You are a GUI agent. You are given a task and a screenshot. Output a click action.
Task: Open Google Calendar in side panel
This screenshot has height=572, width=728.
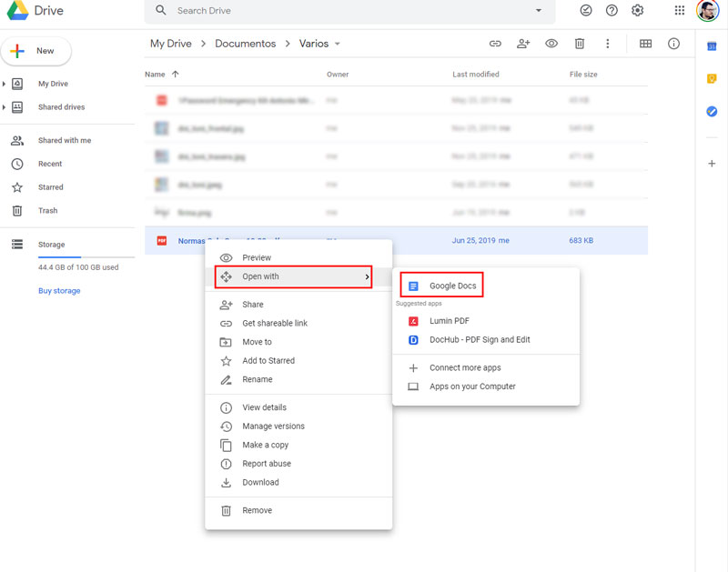[x=712, y=46]
